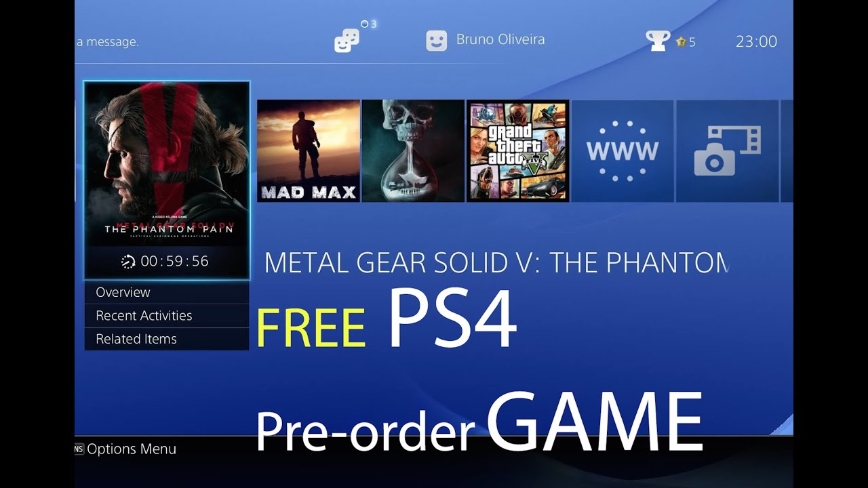Launch the WWW Internet Browser tile
The image size is (868, 488).
pyautogui.click(x=623, y=151)
